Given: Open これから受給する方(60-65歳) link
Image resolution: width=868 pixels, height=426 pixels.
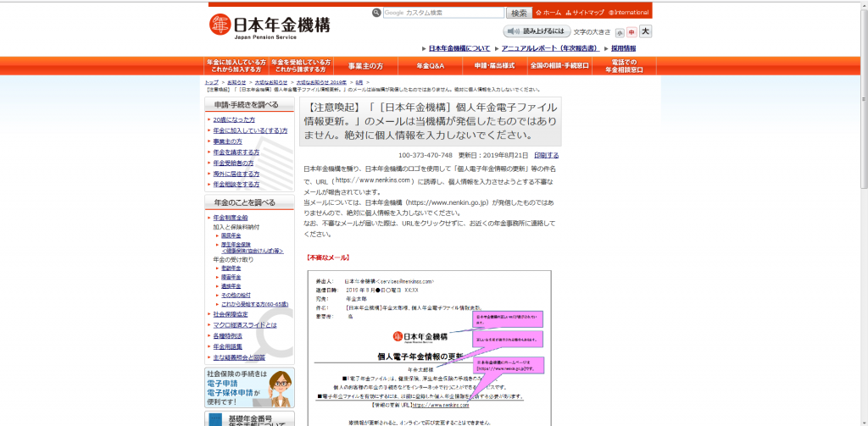Looking at the screenshot, I should pos(254,304).
